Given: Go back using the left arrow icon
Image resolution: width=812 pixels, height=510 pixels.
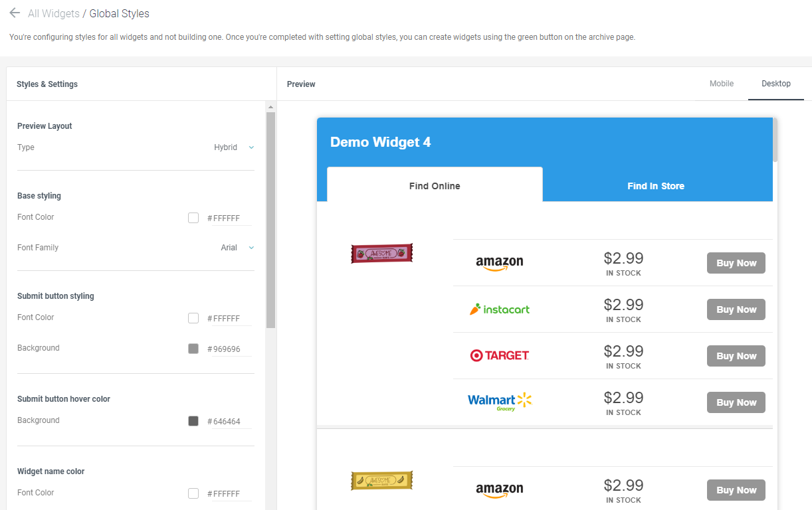Looking at the screenshot, I should tap(15, 13).
